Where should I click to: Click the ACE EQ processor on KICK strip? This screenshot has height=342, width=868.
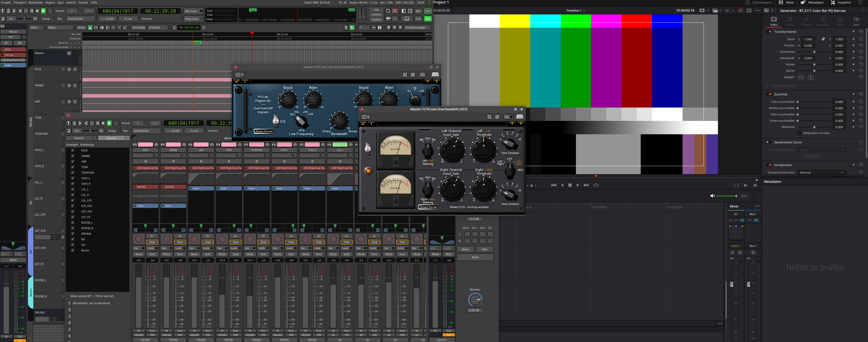[146, 187]
